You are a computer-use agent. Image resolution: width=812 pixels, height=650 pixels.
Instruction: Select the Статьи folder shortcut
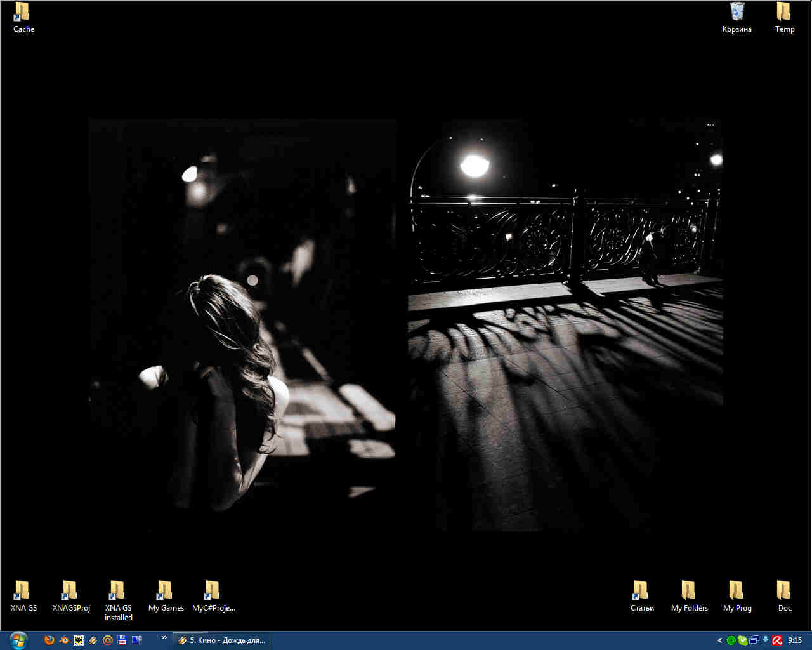coord(642,597)
